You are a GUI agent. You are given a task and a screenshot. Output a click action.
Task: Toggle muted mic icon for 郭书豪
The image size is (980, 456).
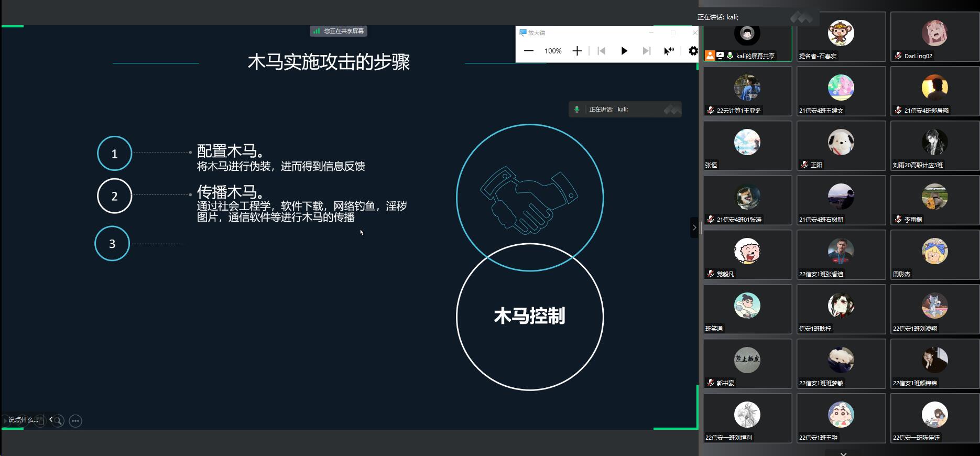[x=711, y=383]
